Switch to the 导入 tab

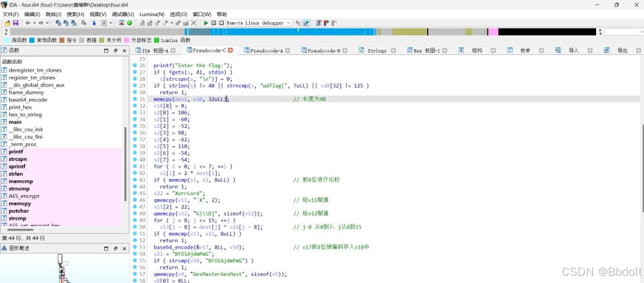click(x=573, y=50)
